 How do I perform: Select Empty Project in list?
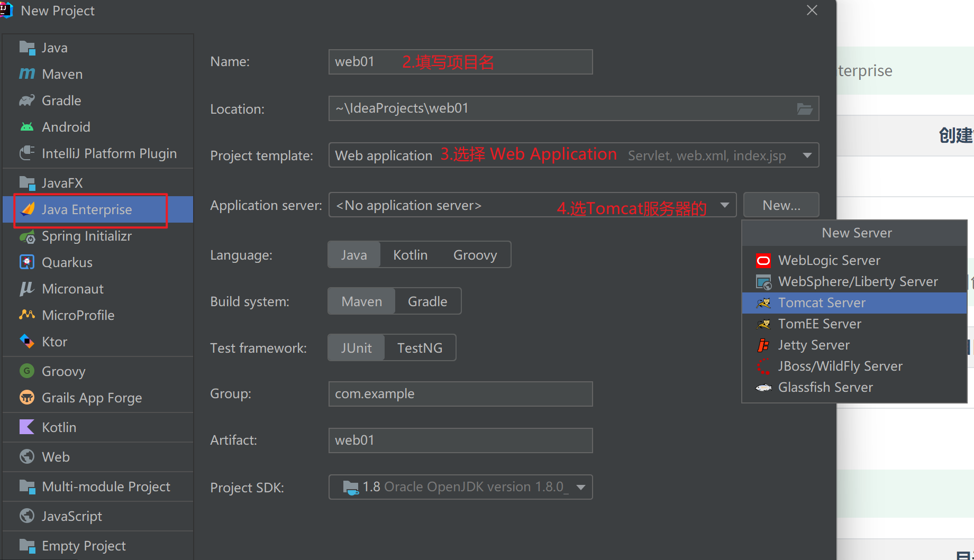[x=98, y=546]
